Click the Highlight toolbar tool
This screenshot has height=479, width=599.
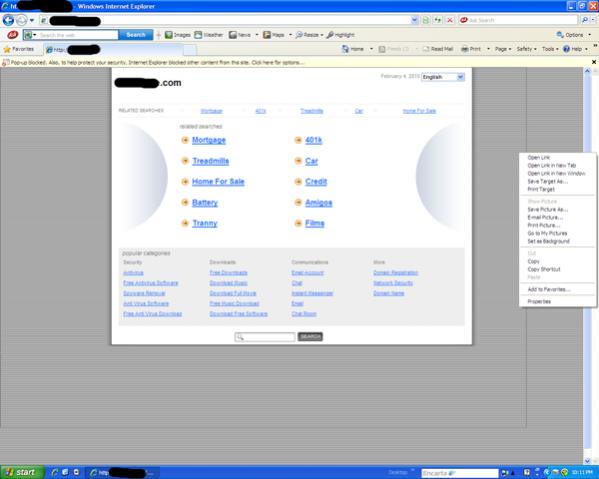click(341, 35)
